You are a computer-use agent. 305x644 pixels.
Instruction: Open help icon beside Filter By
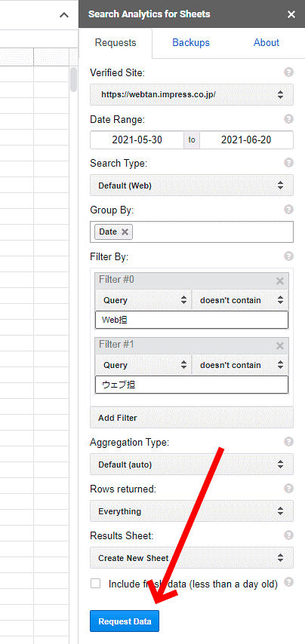[289, 256]
